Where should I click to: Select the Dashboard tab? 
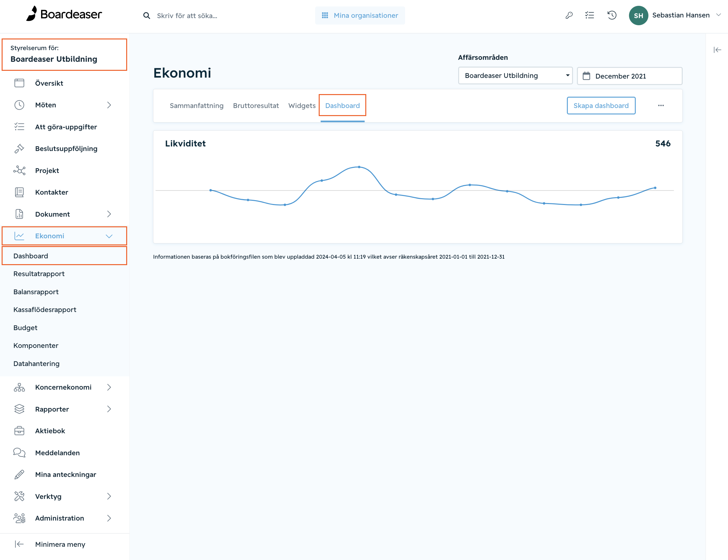pos(342,106)
